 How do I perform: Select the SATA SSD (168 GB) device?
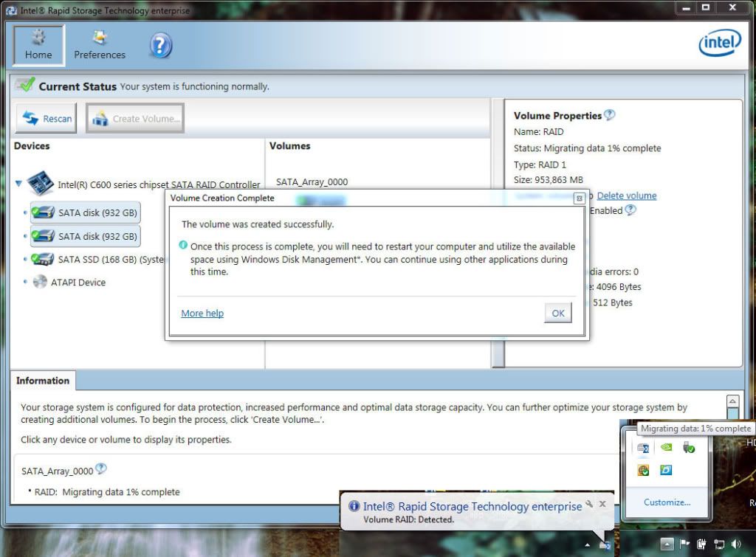[x=97, y=259]
